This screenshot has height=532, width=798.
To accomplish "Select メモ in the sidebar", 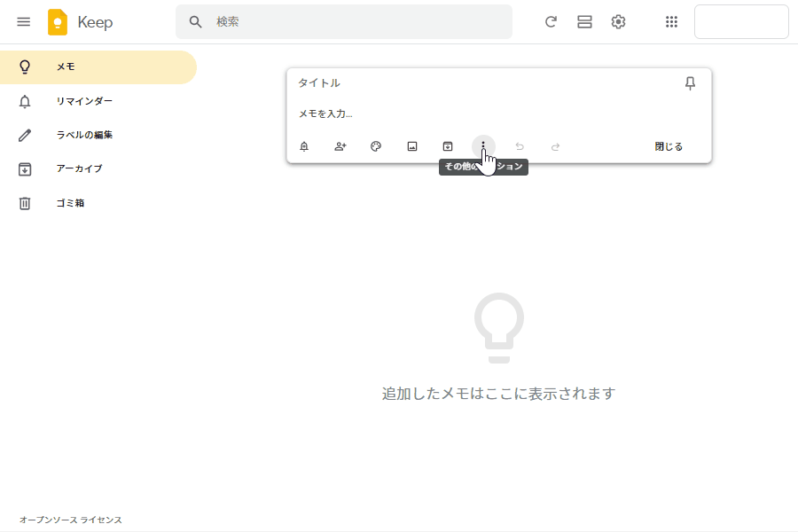I will click(x=98, y=67).
